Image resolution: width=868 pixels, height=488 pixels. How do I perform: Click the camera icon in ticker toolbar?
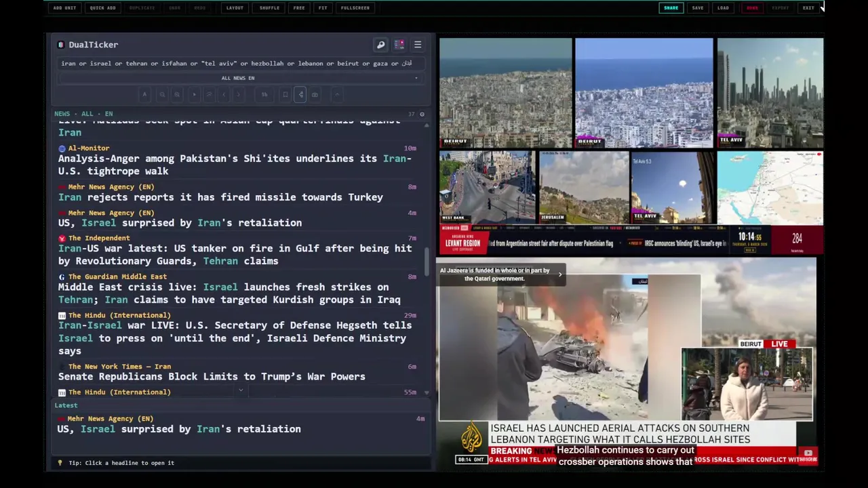[315, 94]
